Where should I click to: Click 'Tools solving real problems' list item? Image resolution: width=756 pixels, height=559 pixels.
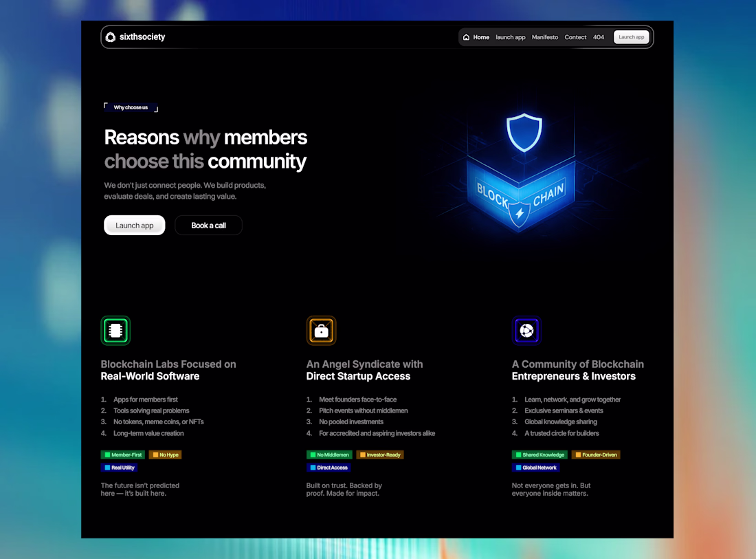point(151,410)
